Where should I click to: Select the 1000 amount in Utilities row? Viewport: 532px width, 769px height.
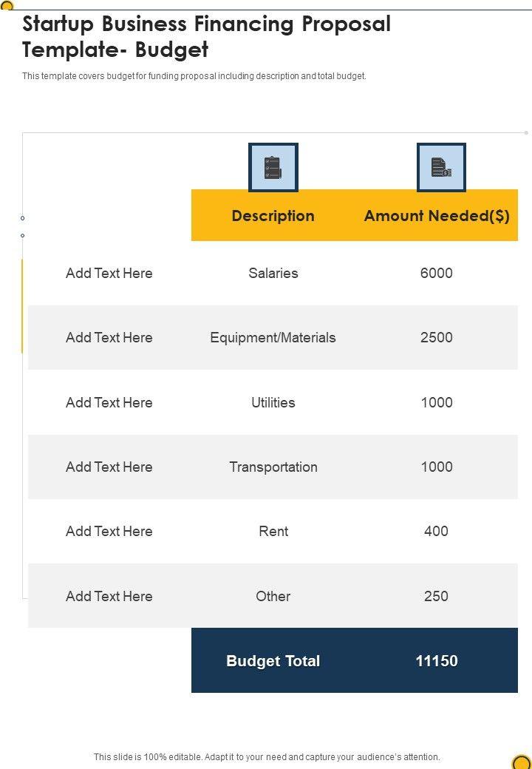(x=436, y=402)
